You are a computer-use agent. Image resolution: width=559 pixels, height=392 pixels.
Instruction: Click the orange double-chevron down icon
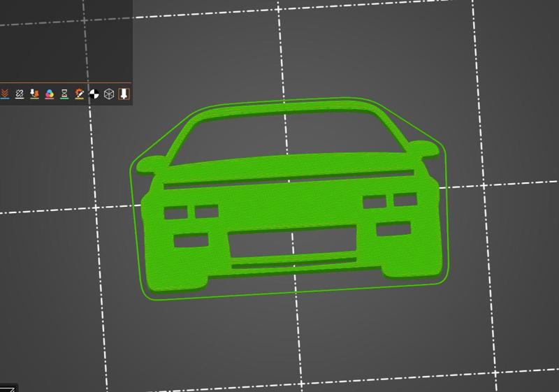pos(5,94)
